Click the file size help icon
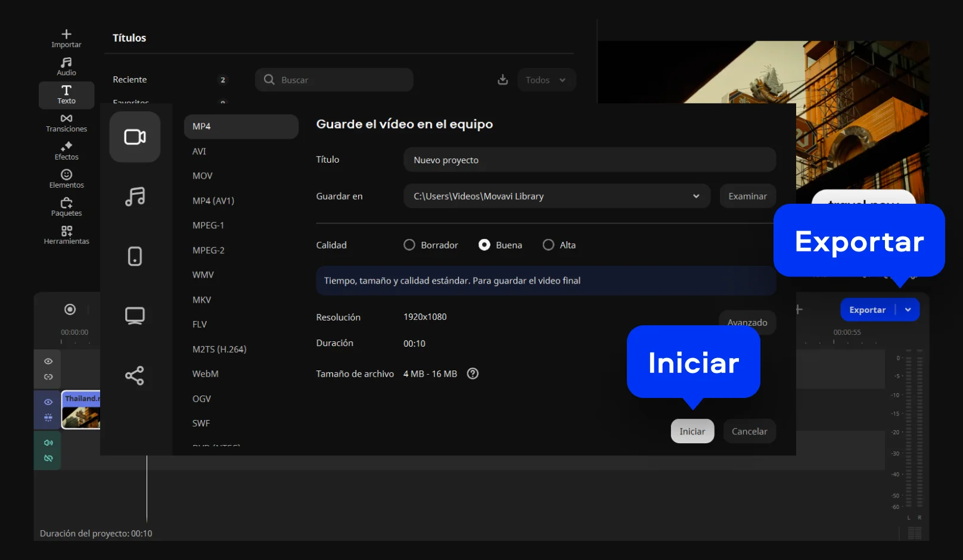The image size is (963, 560). click(473, 374)
